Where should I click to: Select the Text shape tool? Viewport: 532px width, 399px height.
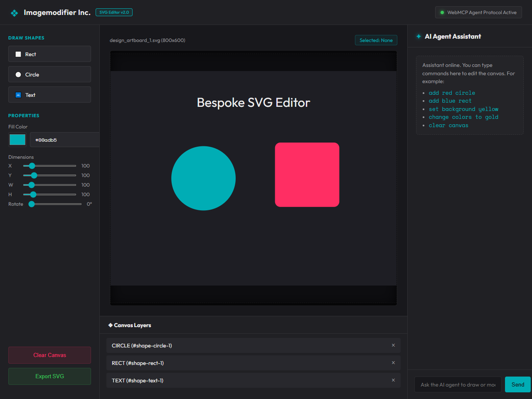tap(49, 95)
